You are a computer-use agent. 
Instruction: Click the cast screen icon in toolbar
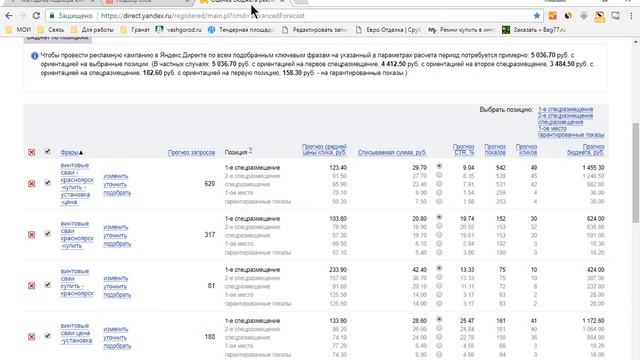point(616,16)
